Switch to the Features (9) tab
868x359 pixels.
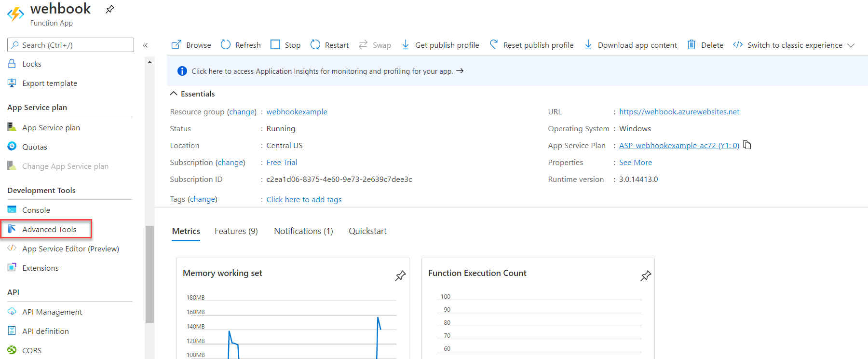pyautogui.click(x=236, y=231)
